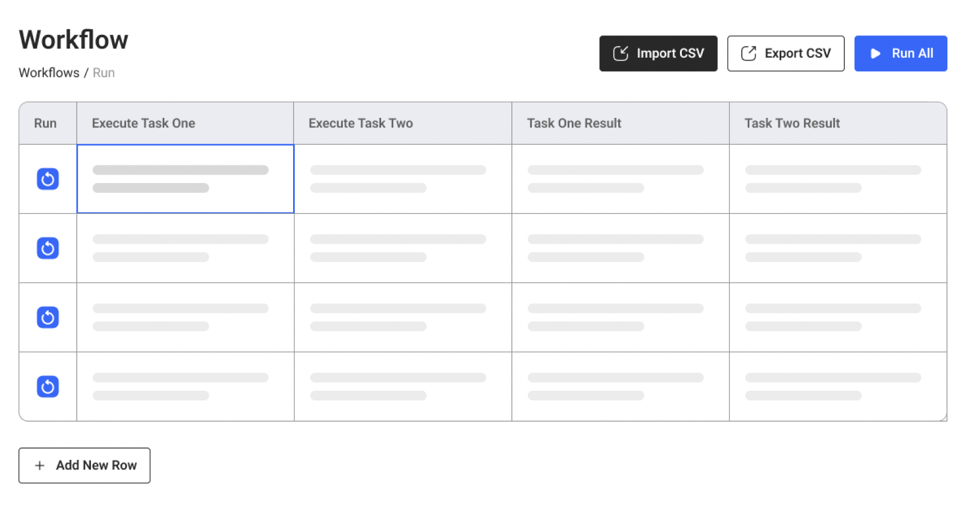Click the run icon in the first row
980x532 pixels.
click(x=48, y=179)
